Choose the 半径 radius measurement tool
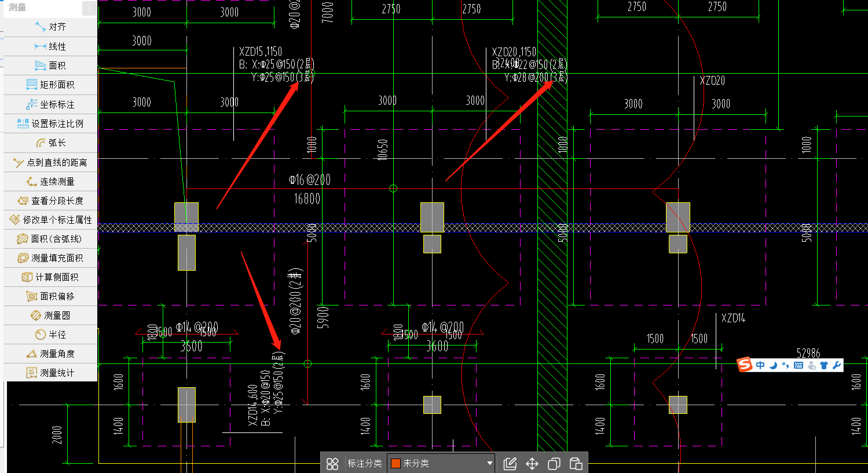The height and width of the screenshot is (473, 868). 50,334
